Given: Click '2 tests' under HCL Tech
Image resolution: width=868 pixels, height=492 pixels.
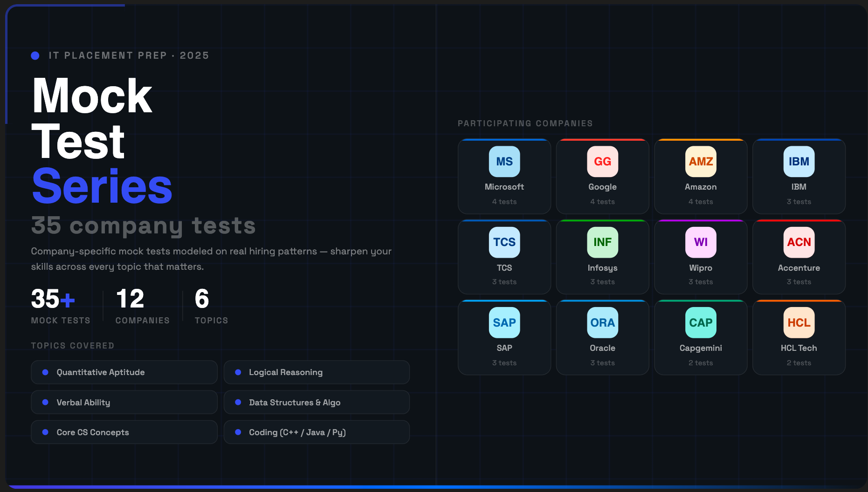Looking at the screenshot, I should pyautogui.click(x=799, y=363).
